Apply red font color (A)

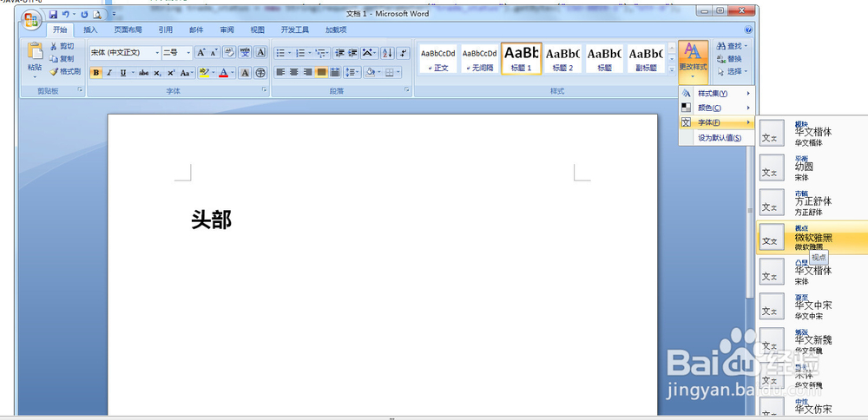click(x=224, y=73)
